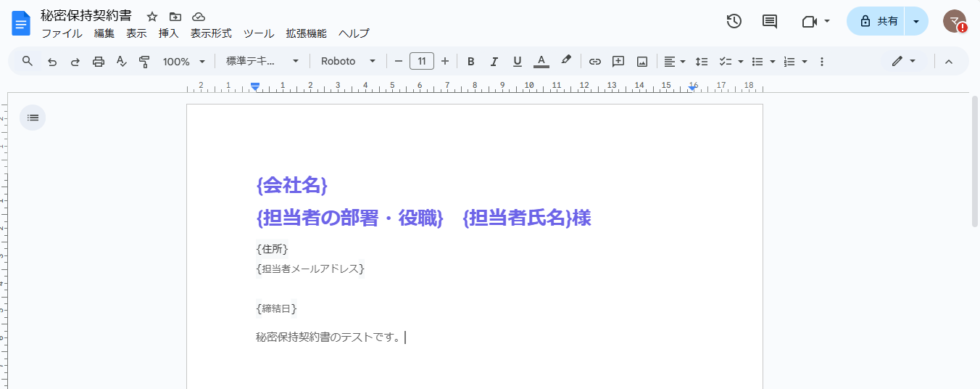The height and width of the screenshot is (389, 980).
Task: Open the more toolbar options menu
Action: pos(822,62)
